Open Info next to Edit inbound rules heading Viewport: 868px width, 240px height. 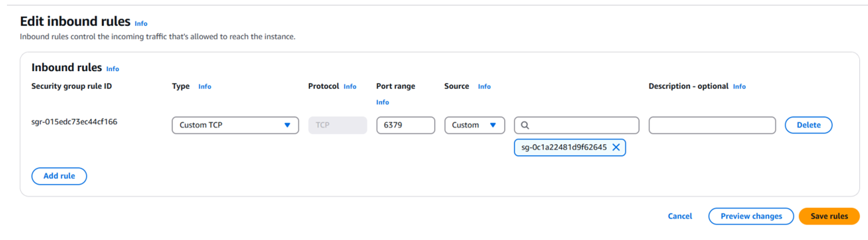pyautogui.click(x=141, y=24)
